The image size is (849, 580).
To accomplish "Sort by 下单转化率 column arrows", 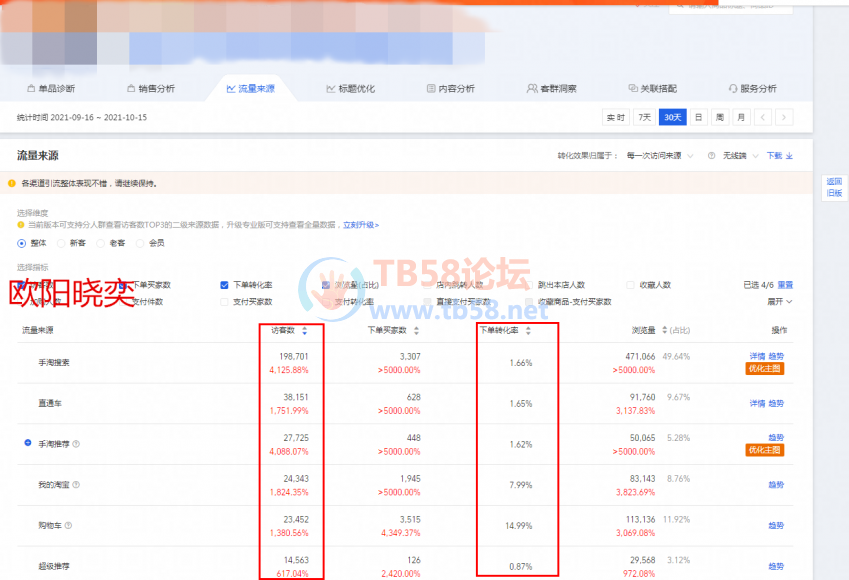I will 527,330.
